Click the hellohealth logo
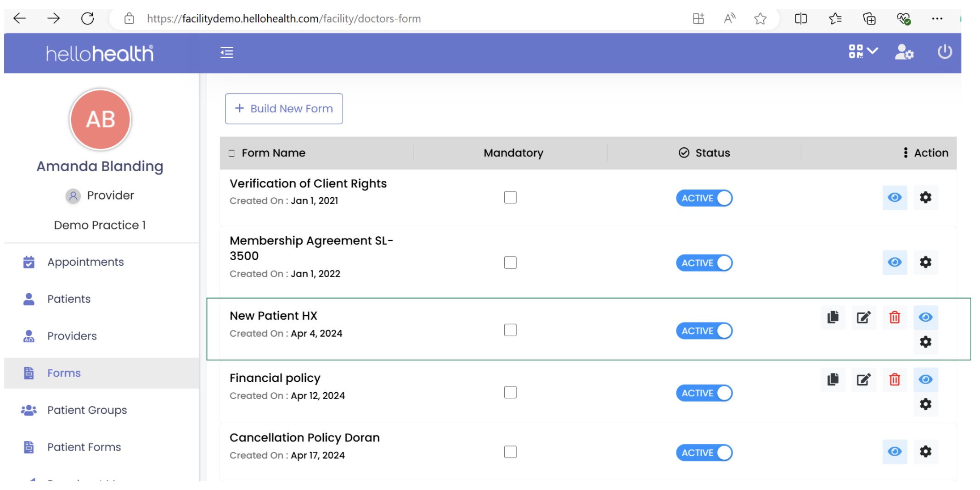Viewport: 980px width, 490px height. (100, 54)
